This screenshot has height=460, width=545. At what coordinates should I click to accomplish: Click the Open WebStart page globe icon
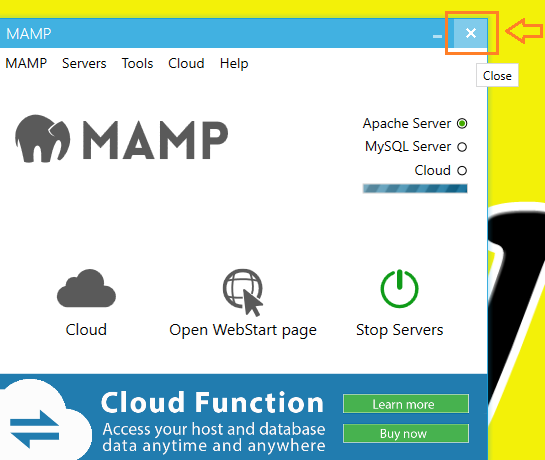coord(243,292)
